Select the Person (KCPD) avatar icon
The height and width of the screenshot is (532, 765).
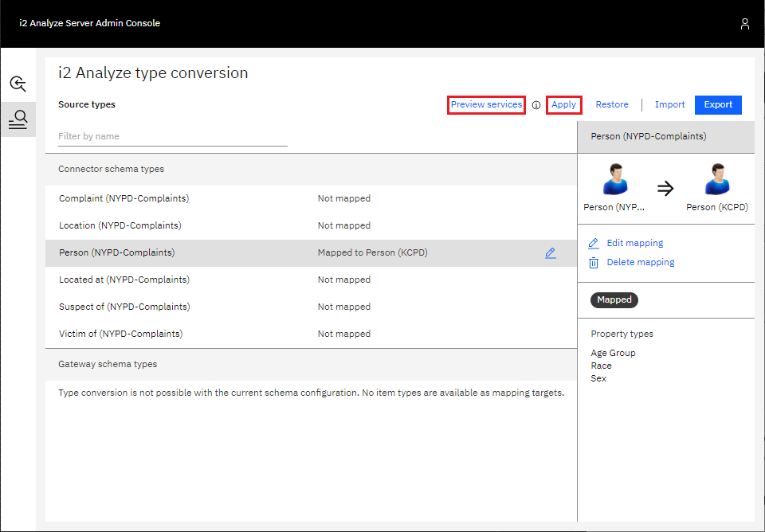(716, 178)
